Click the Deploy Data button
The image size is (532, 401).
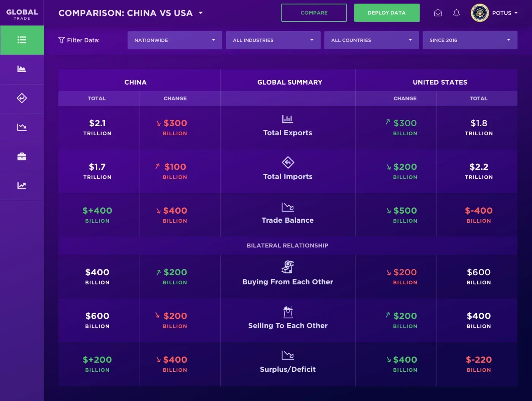point(387,13)
